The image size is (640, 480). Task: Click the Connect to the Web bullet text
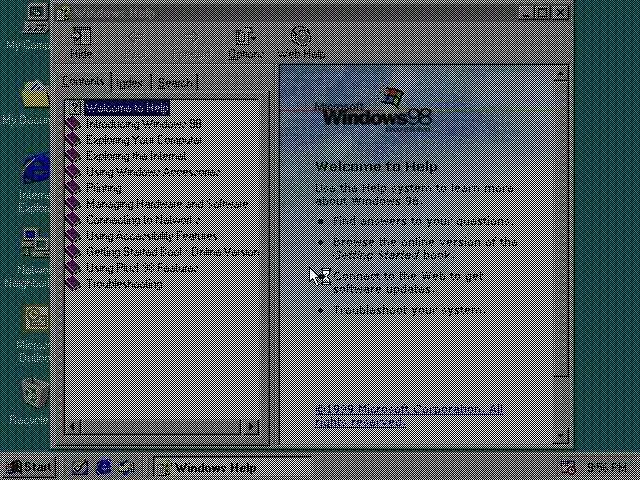pyautogui.click(x=408, y=282)
